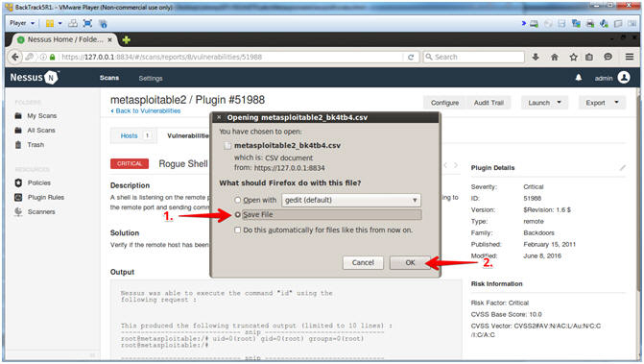
Task: Click the site information (i) icon
Action: [43, 57]
